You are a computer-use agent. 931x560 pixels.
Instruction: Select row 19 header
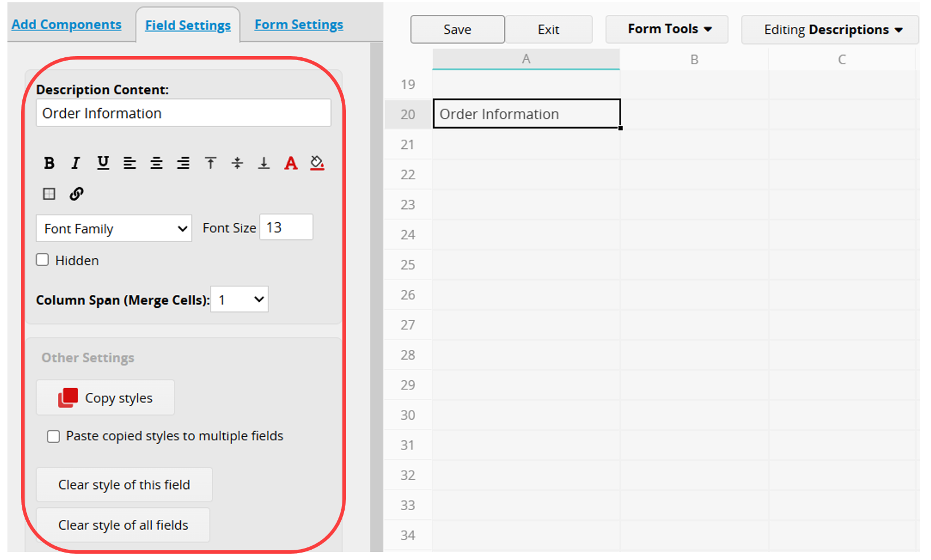[408, 84]
